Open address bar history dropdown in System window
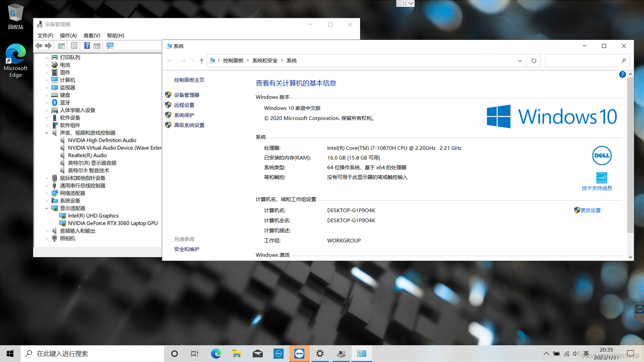Viewport: 644px width, 362px height. (x=519, y=61)
